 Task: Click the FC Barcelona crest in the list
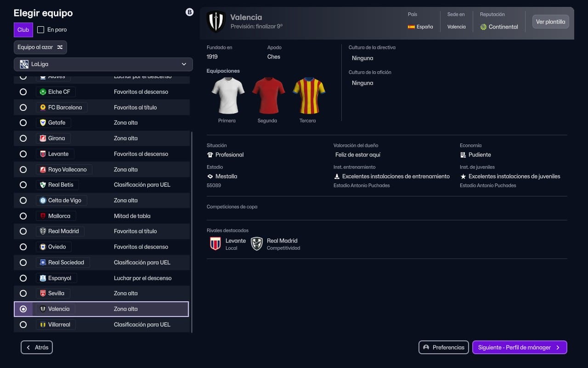(43, 107)
